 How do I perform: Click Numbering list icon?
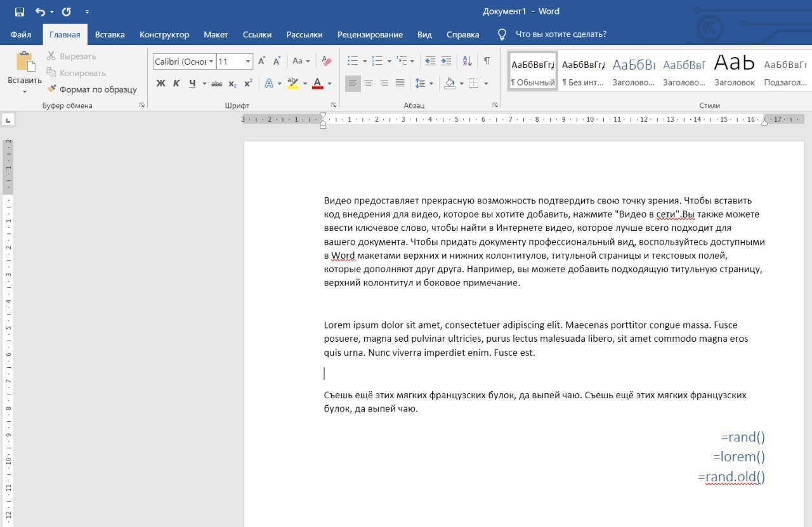(377, 62)
